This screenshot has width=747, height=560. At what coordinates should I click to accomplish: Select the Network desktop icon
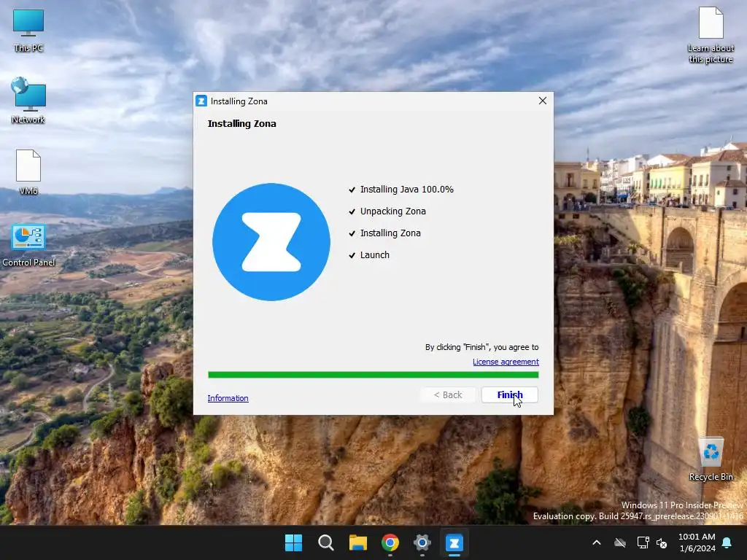(x=28, y=101)
